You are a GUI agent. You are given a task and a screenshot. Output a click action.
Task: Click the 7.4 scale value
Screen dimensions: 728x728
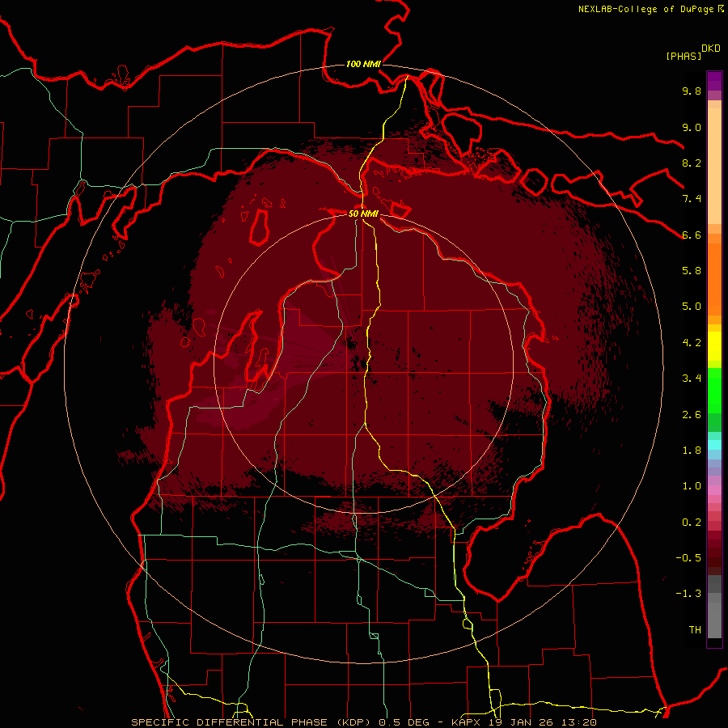(x=692, y=199)
